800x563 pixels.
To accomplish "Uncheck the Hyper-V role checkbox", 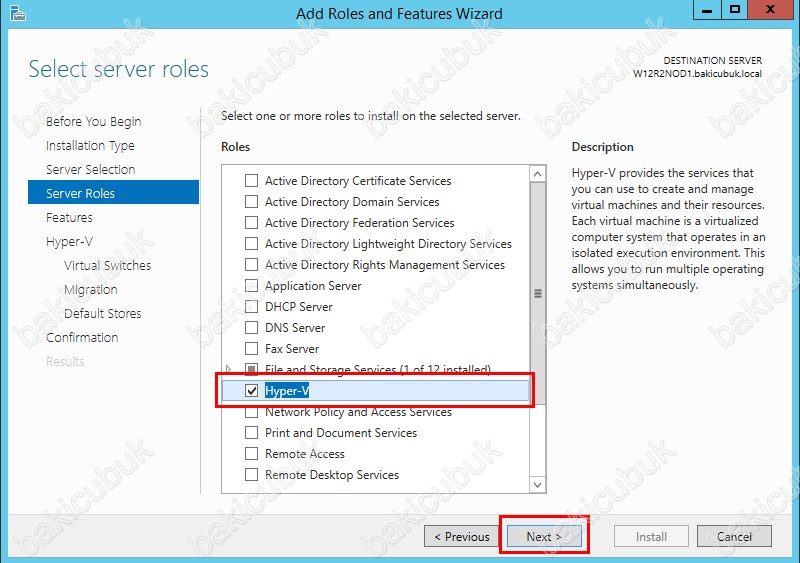I will tap(252, 390).
